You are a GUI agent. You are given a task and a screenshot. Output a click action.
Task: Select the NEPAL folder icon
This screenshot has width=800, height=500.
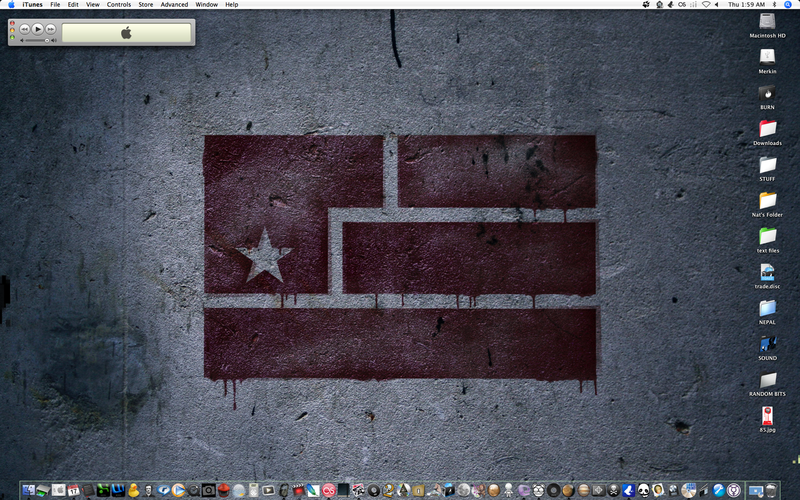767,308
